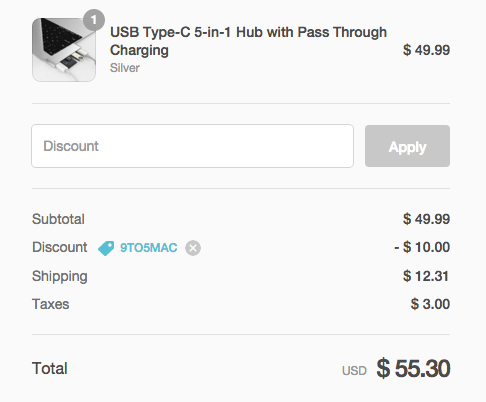
Task: Click the -$10.00 discount amount
Action: (x=422, y=247)
